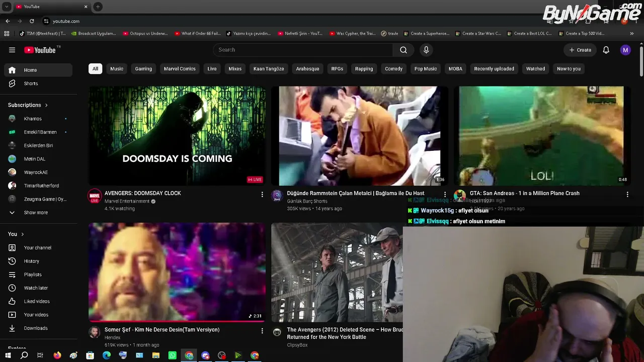Viewport: 644px width, 362px height.
Task: Select the Gaming filter chip
Action: (143, 69)
